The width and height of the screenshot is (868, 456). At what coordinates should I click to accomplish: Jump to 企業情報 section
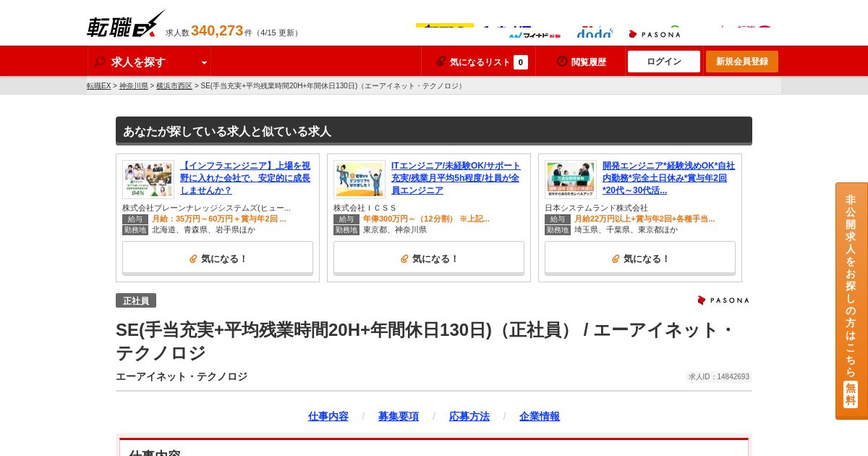pyautogui.click(x=540, y=416)
